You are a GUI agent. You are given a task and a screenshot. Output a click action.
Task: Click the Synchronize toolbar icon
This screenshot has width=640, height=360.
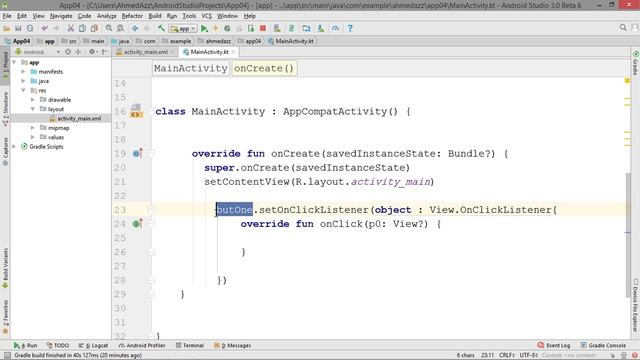[30, 29]
